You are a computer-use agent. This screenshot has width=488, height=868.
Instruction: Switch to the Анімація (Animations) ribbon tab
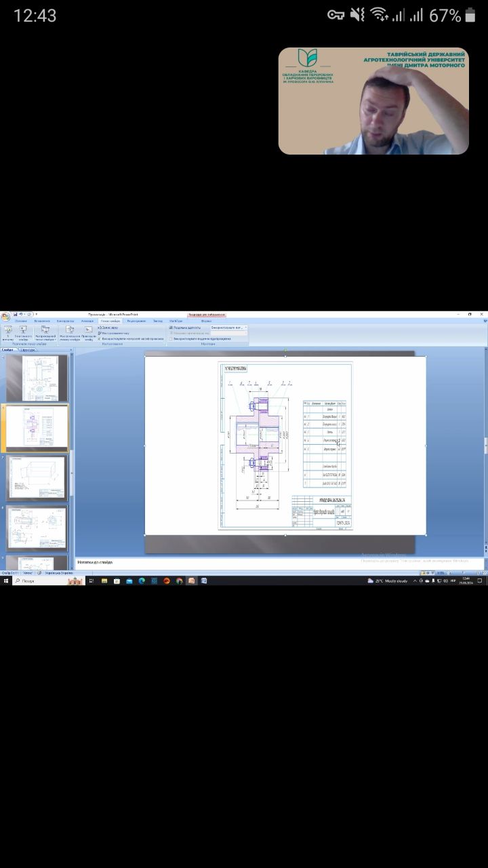point(87,321)
